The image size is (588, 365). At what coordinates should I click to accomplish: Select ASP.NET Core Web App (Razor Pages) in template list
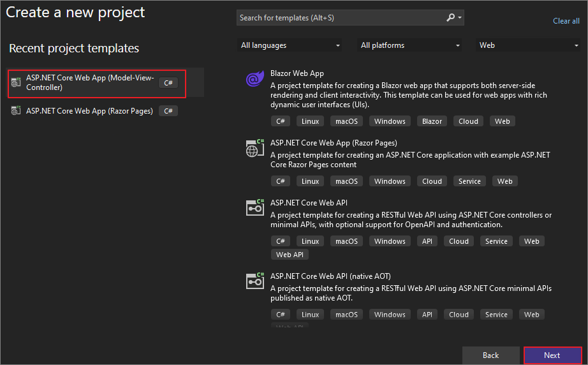[334, 143]
